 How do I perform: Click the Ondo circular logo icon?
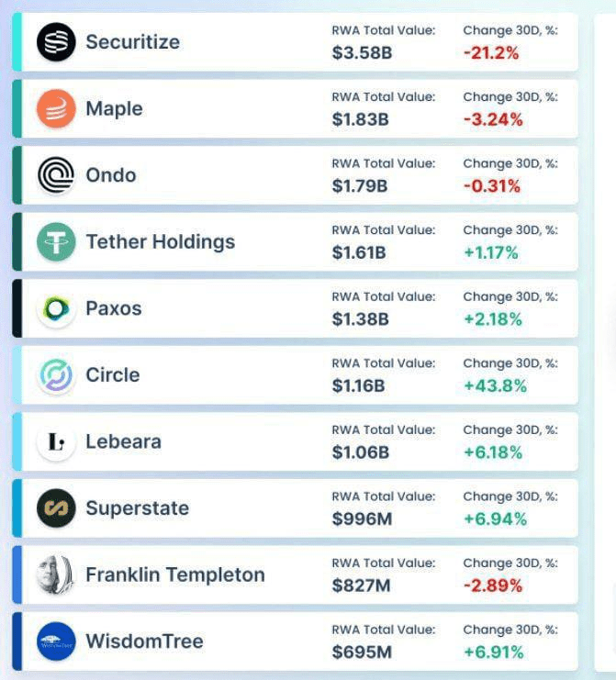pos(56,175)
